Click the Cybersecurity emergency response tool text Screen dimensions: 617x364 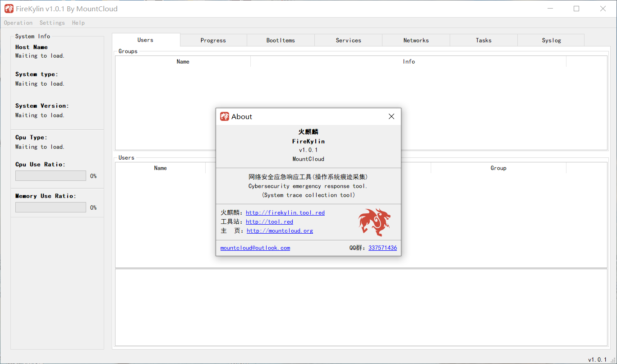308,186
